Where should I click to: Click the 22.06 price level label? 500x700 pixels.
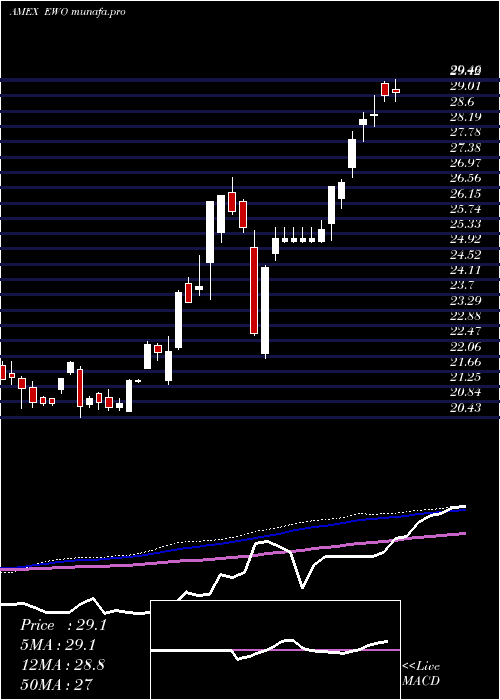tap(465, 346)
